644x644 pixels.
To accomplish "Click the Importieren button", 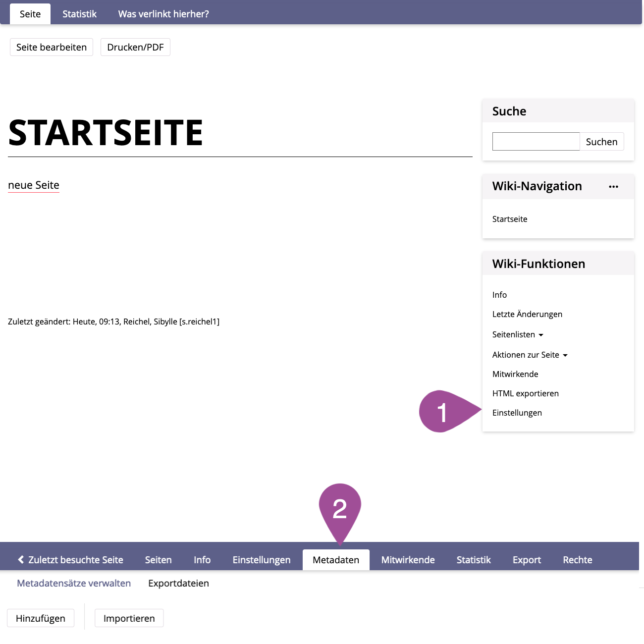I will (129, 618).
